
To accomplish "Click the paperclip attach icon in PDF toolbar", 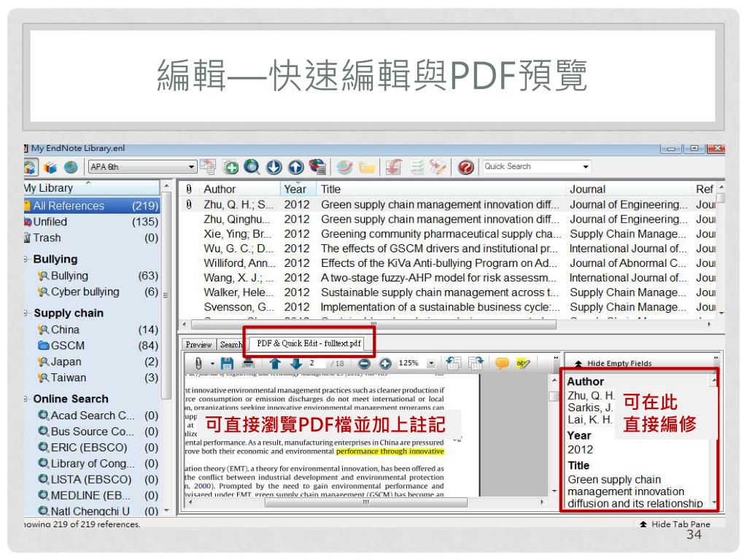I will 198,364.
